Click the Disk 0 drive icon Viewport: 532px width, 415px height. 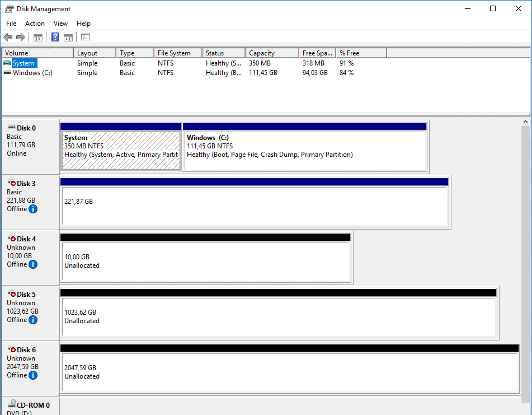coord(12,128)
